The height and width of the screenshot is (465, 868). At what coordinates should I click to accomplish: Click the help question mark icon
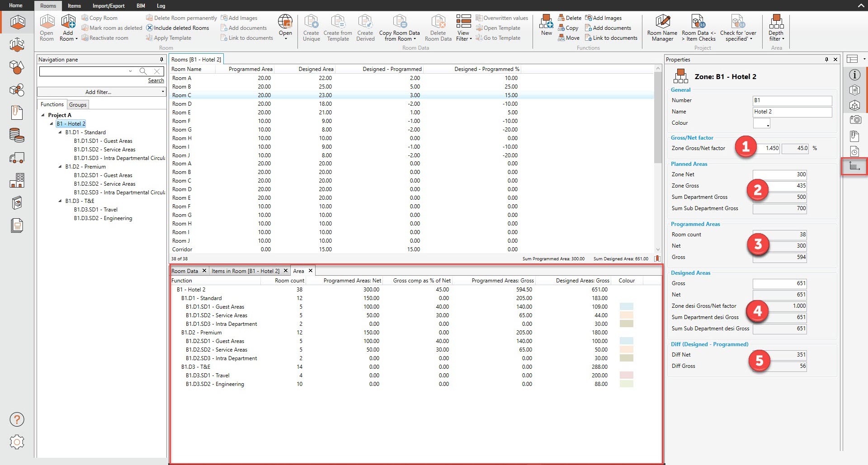(17, 419)
